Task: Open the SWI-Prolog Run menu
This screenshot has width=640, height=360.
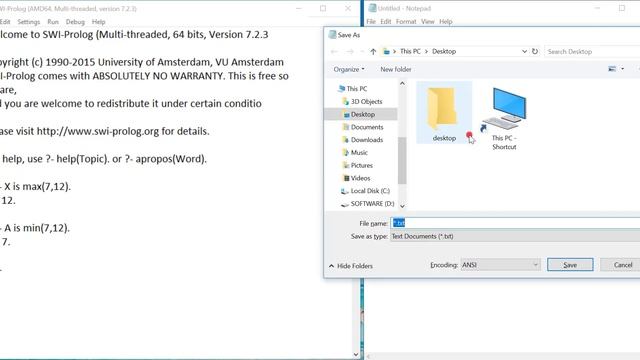Action: pos(53,22)
